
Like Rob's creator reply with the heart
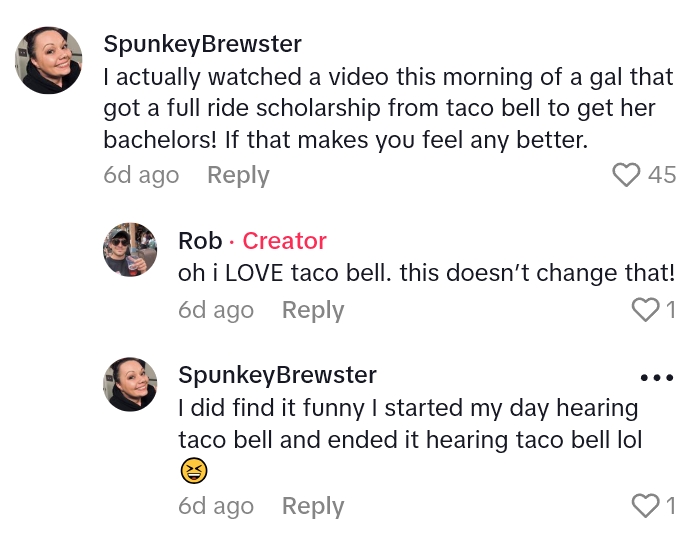(x=646, y=311)
